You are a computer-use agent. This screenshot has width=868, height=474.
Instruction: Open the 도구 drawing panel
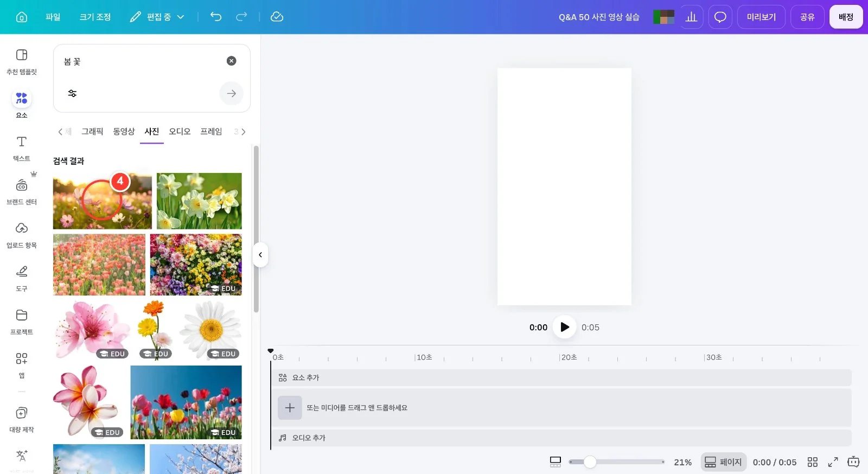coord(22,278)
